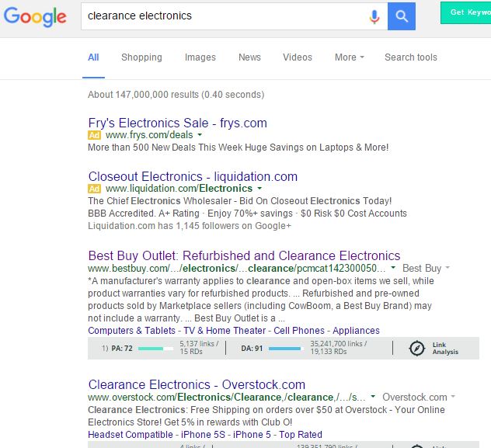
Task: Open the TV & Home Theater sitelink
Action: (225, 331)
